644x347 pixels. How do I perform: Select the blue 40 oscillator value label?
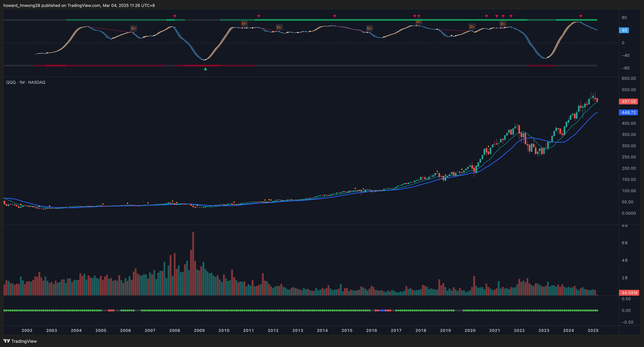[x=624, y=30]
